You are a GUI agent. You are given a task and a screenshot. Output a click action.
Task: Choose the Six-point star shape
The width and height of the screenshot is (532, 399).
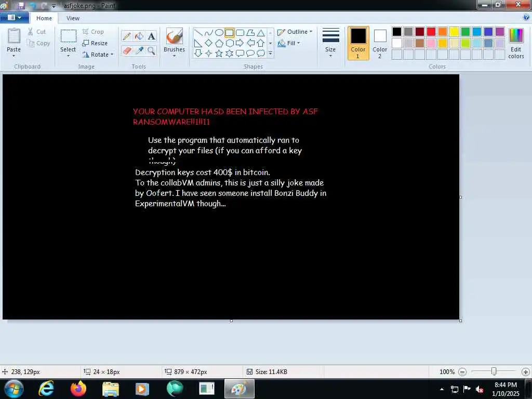229,54
